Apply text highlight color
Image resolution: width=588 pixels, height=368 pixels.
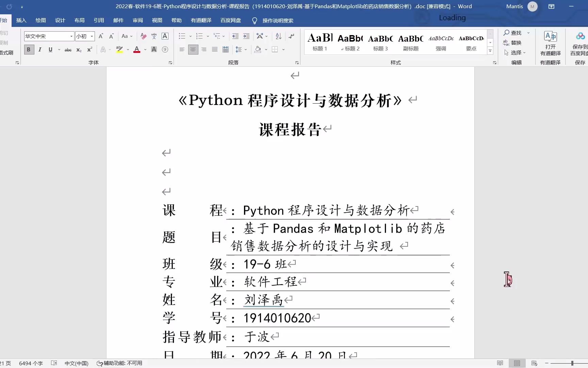(x=119, y=50)
